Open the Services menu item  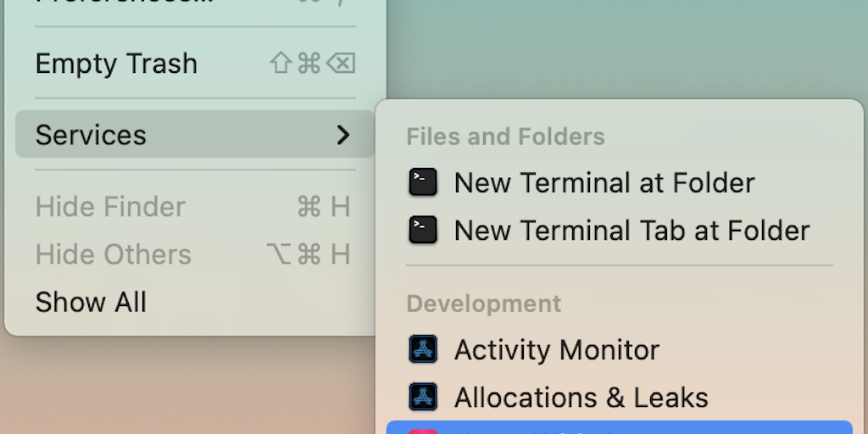click(x=92, y=135)
